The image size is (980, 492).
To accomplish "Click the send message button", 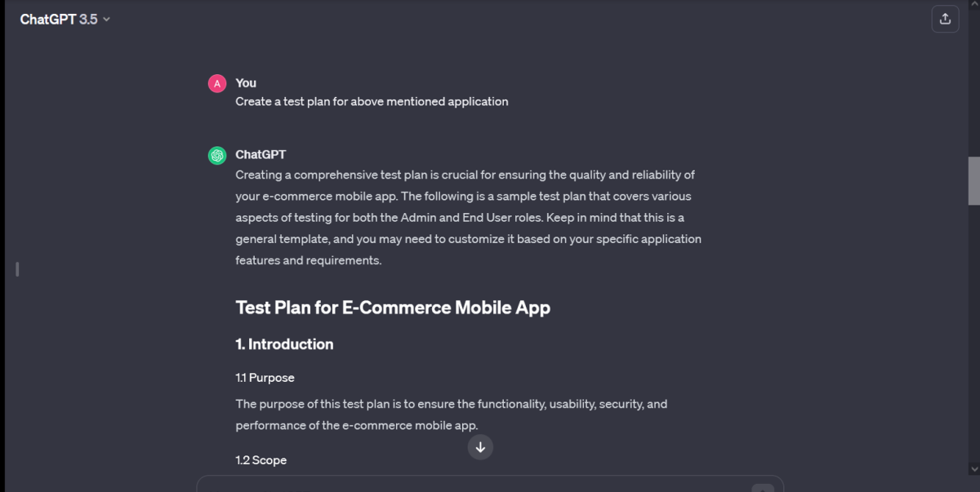I will [762, 488].
